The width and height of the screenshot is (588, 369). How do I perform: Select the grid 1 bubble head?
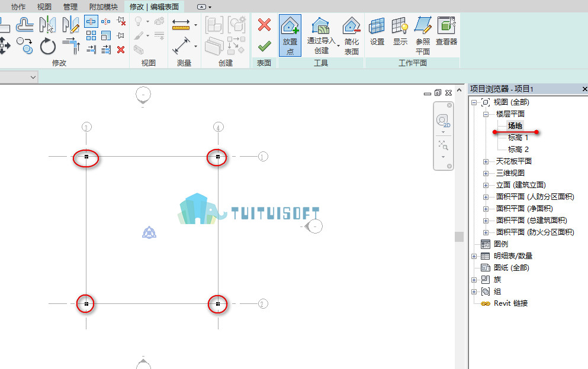(x=264, y=157)
